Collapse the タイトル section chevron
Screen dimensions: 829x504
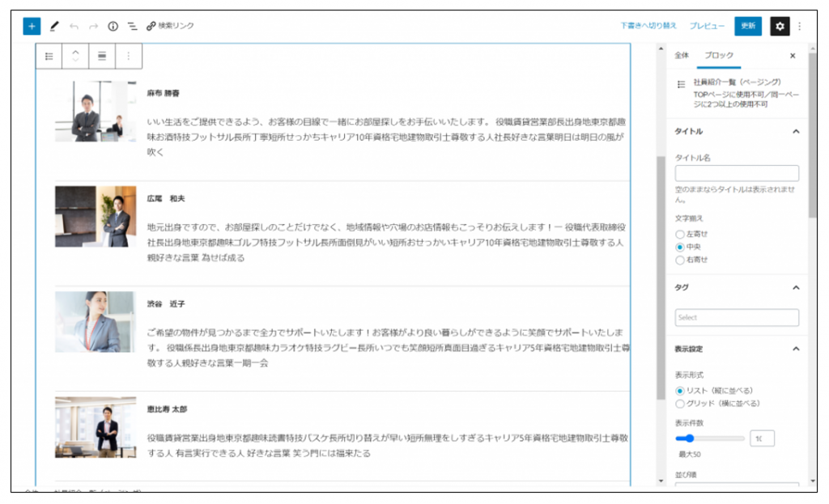tap(796, 131)
